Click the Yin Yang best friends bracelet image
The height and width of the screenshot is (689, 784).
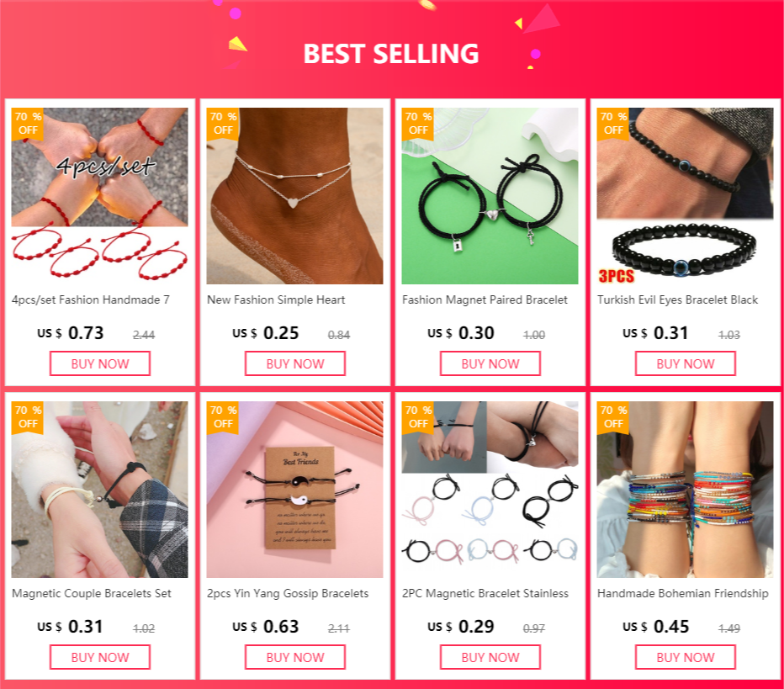[x=294, y=490]
